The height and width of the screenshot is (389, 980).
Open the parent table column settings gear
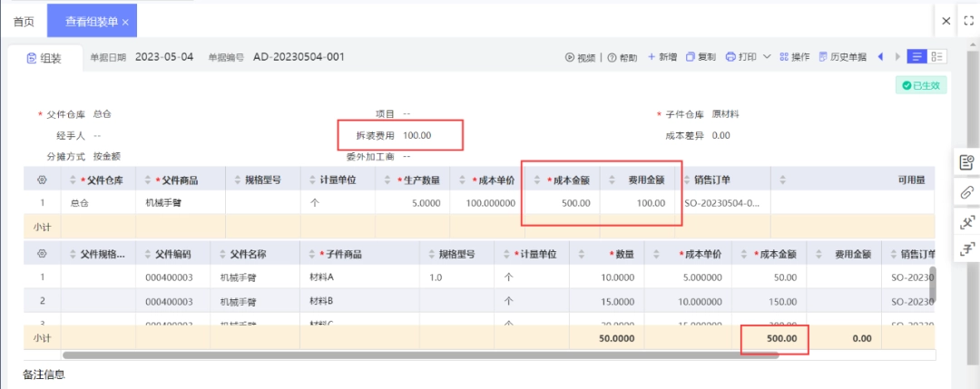(x=43, y=180)
